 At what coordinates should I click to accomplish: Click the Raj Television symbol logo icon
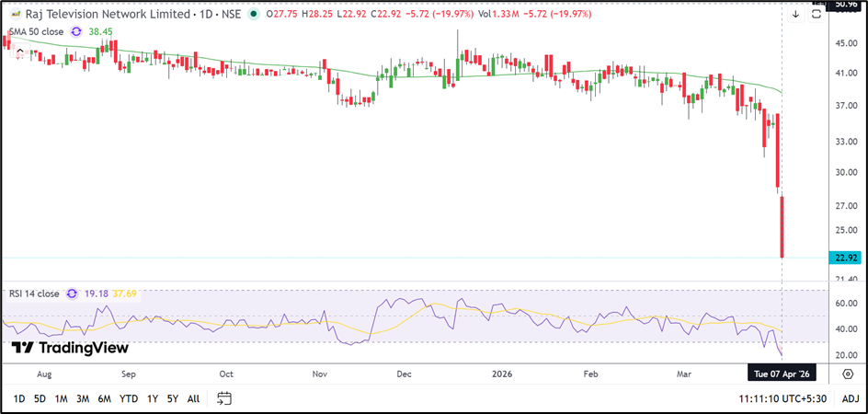(x=16, y=15)
